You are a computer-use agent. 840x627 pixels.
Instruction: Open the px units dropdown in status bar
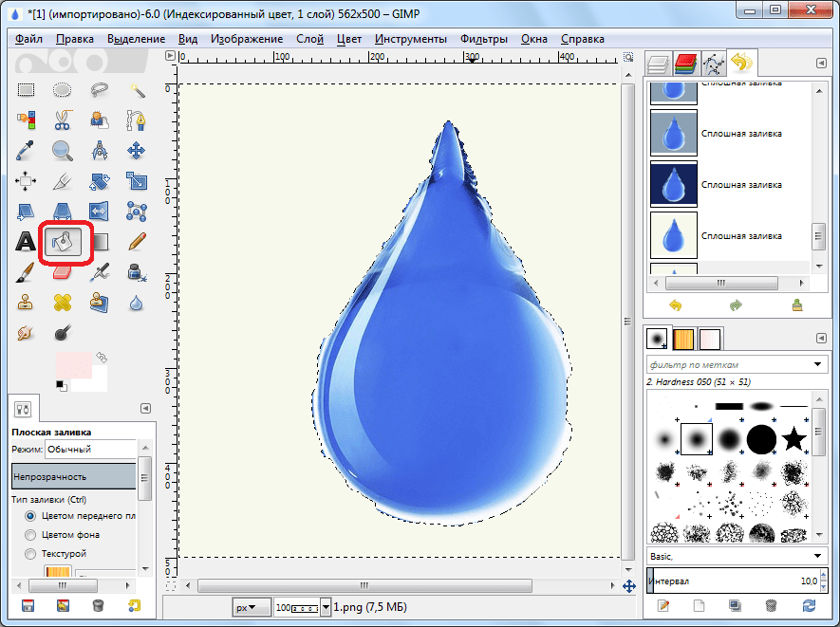coord(247,606)
